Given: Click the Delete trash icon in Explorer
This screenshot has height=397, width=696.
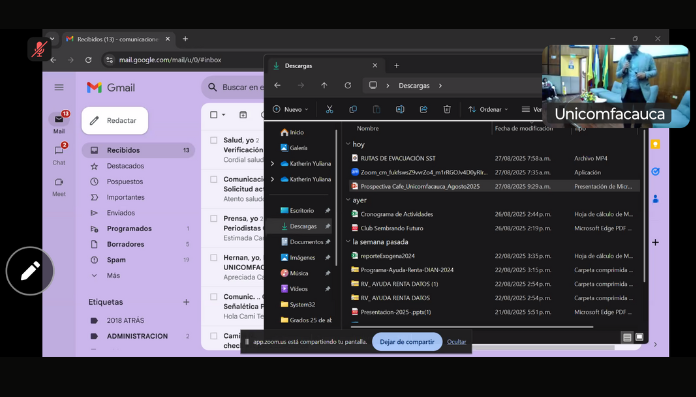Looking at the screenshot, I should pyautogui.click(x=447, y=109).
